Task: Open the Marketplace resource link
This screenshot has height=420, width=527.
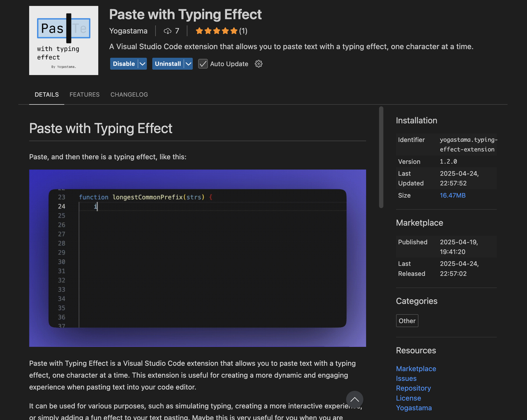Action: tap(416, 369)
